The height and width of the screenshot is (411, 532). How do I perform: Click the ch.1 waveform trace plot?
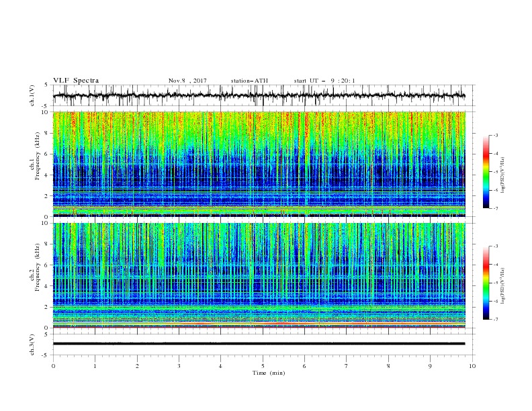259,95
